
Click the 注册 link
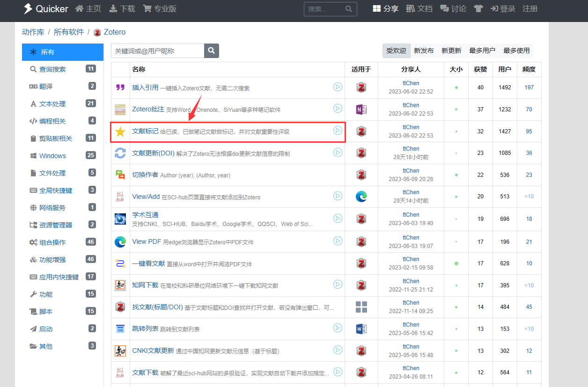tap(530, 8)
